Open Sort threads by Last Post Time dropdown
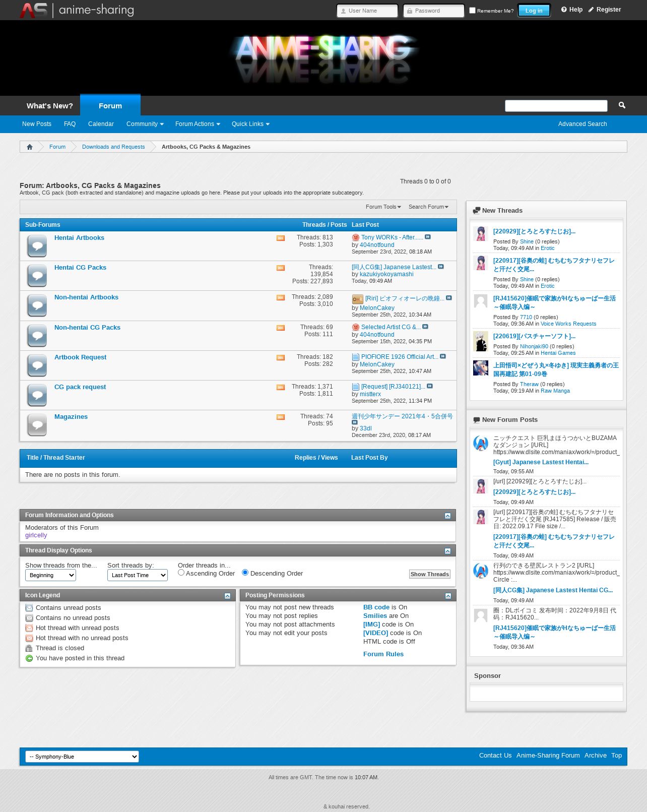Viewport: 647px width, 812px height. 138,575
